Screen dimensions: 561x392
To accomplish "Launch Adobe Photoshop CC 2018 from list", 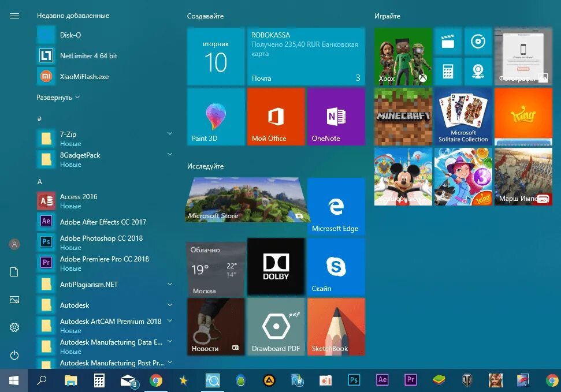I will click(x=105, y=242).
